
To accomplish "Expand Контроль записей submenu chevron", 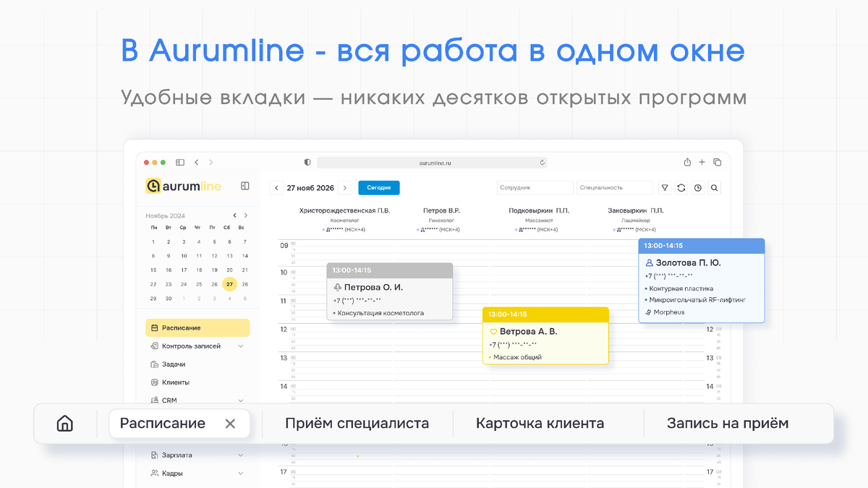I will click(x=241, y=346).
